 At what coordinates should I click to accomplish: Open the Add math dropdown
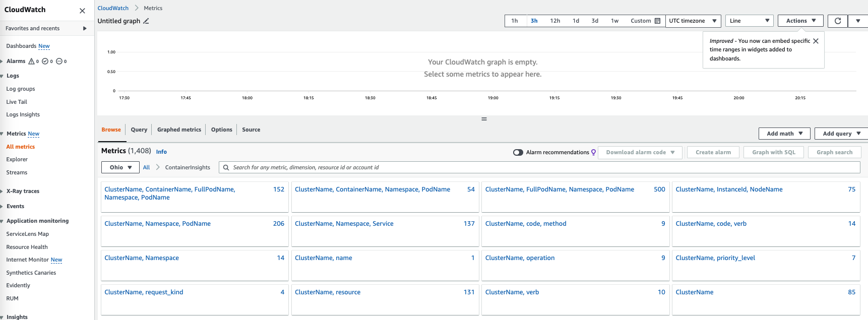(784, 134)
